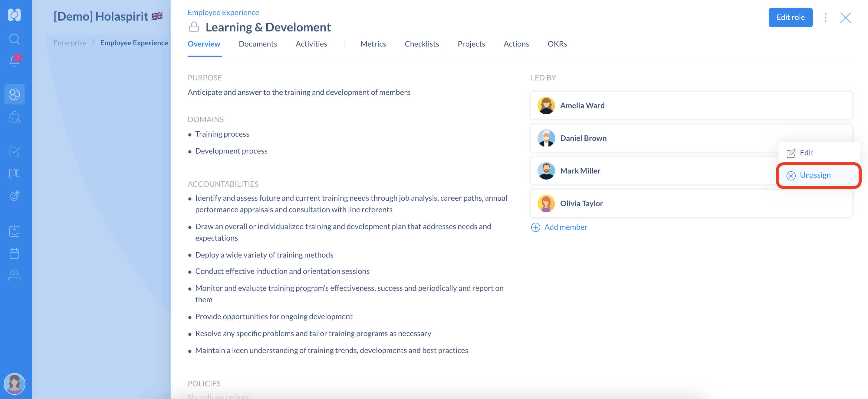Open the Checklists tab
Viewport: 868px width, 399px height.
tap(422, 44)
